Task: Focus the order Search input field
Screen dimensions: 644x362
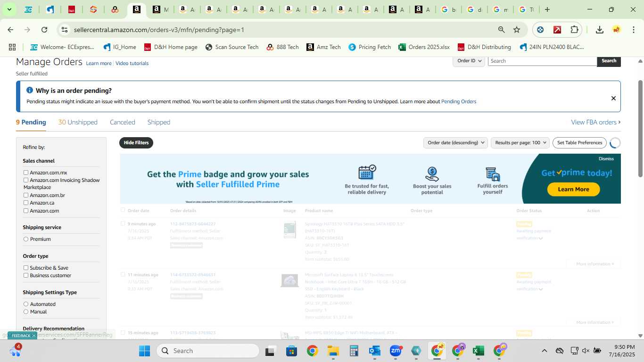Action: (542, 61)
